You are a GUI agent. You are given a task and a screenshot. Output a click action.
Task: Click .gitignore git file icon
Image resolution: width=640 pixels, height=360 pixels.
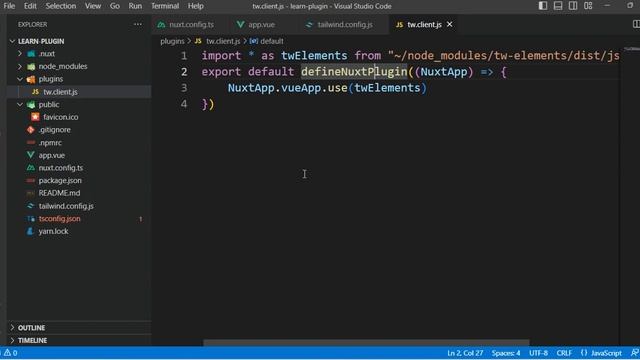point(31,130)
